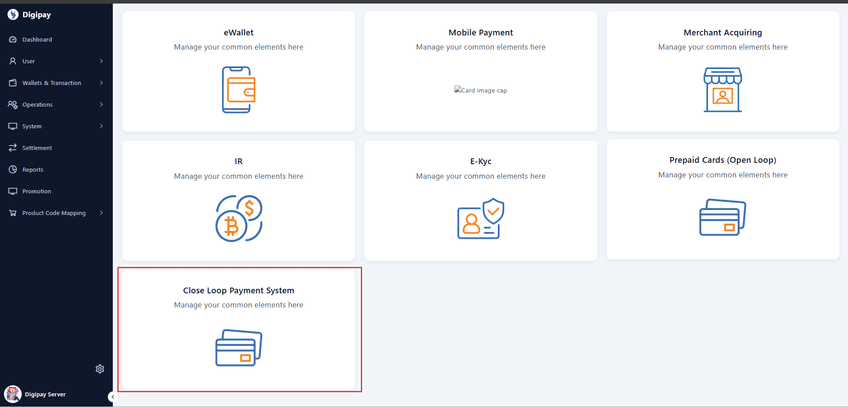The width and height of the screenshot is (848, 407).
Task: Click IR's 'Manage your common elements here' text
Action: (x=238, y=176)
